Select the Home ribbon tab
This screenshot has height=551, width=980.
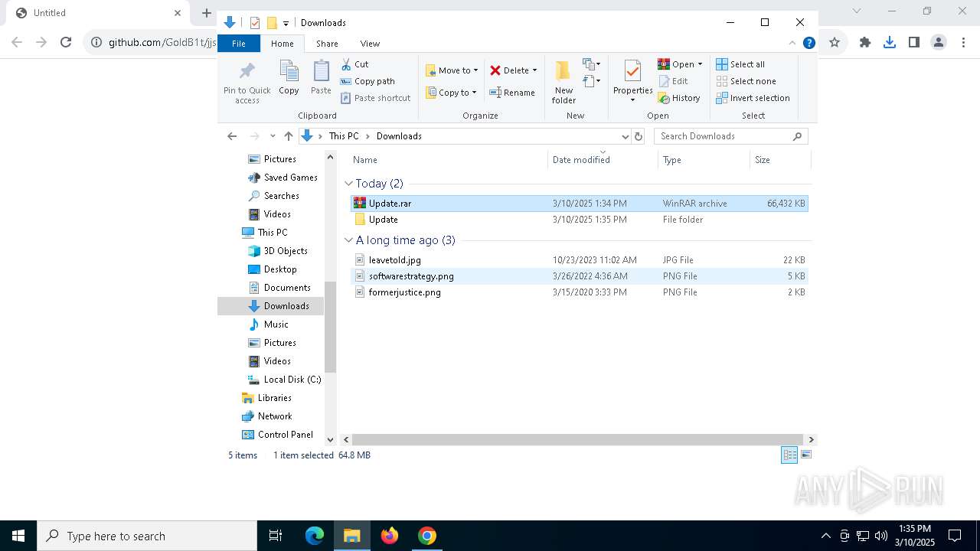click(282, 44)
